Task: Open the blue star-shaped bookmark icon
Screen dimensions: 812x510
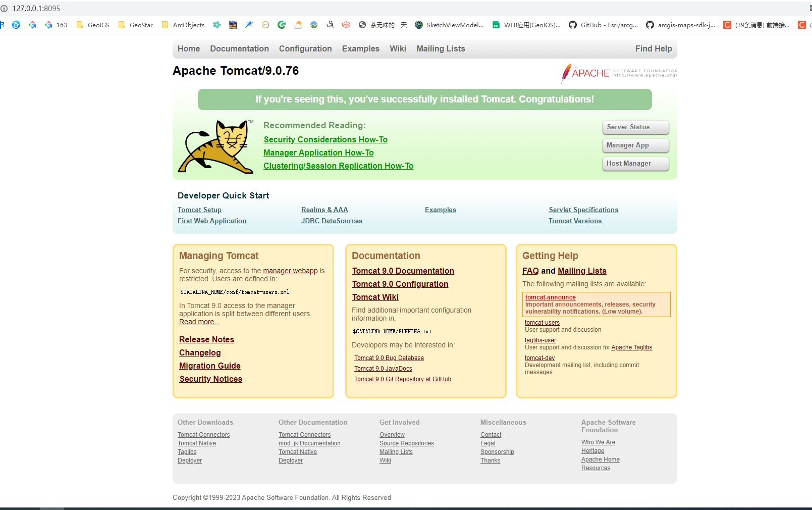Action: click(x=249, y=25)
